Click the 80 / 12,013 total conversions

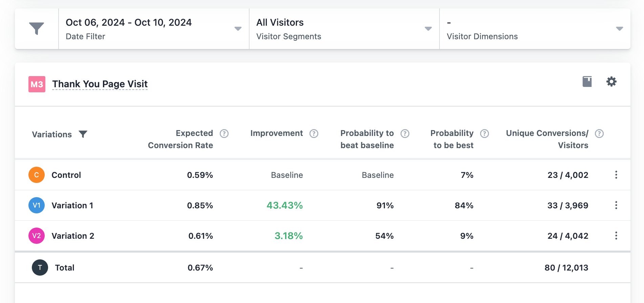click(x=566, y=268)
